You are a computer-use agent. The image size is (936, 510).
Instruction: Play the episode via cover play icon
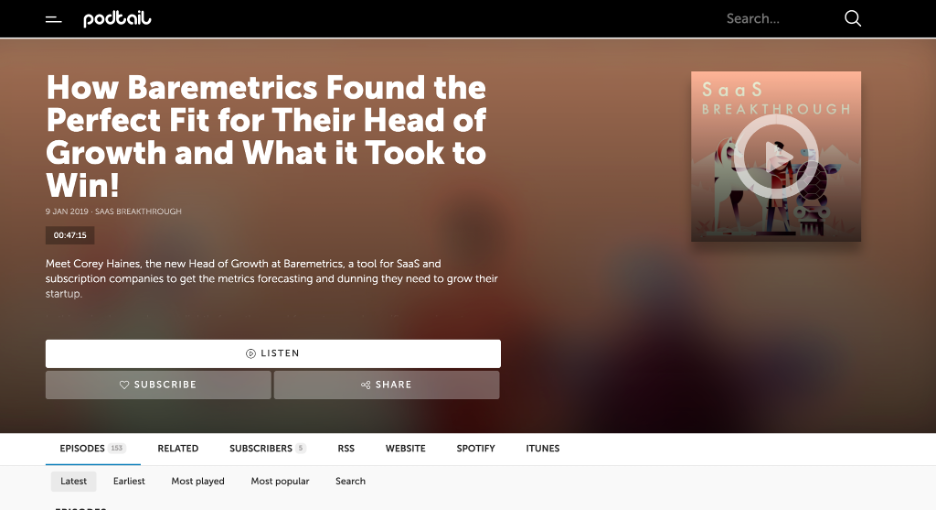click(775, 156)
